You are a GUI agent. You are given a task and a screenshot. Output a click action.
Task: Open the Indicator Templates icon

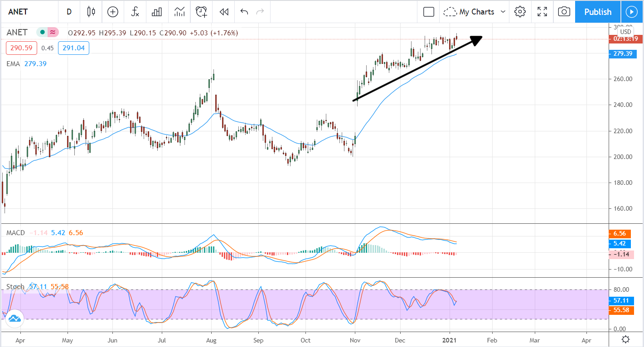[179, 12]
